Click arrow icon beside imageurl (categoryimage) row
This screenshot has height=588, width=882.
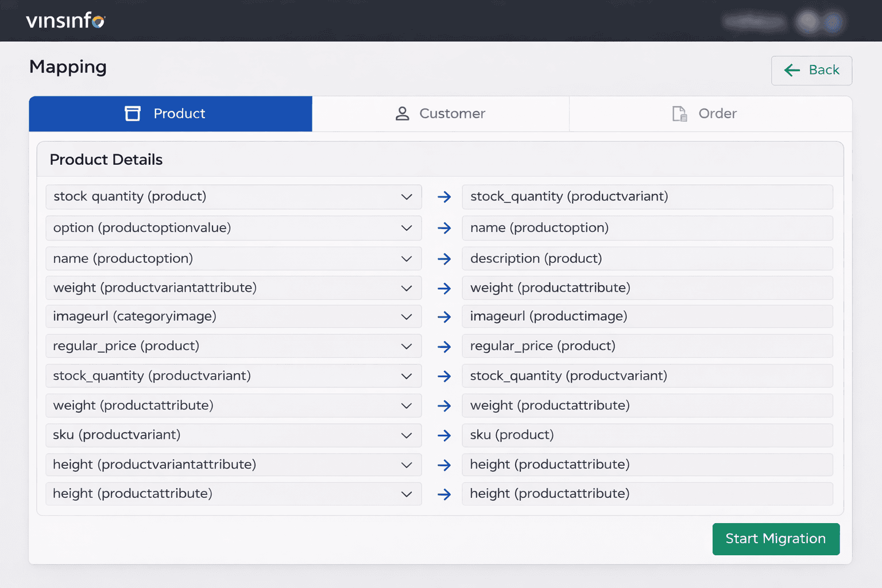pyautogui.click(x=444, y=317)
